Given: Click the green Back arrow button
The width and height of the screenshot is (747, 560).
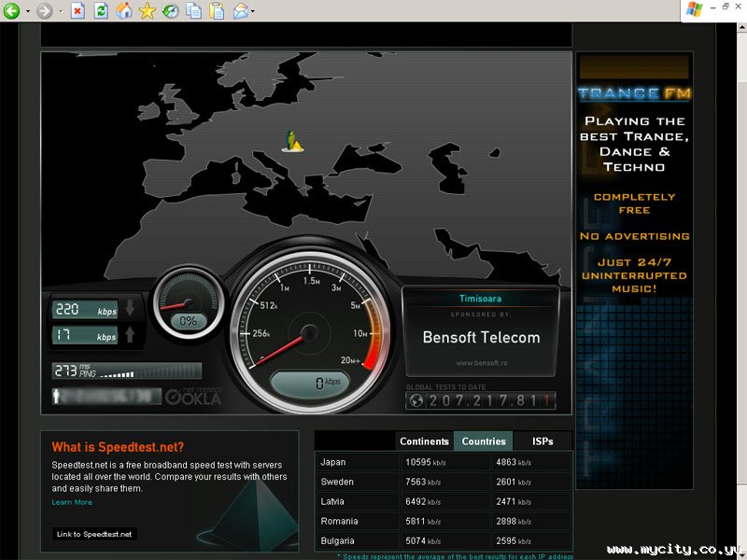Looking at the screenshot, I should pos(11,10).
